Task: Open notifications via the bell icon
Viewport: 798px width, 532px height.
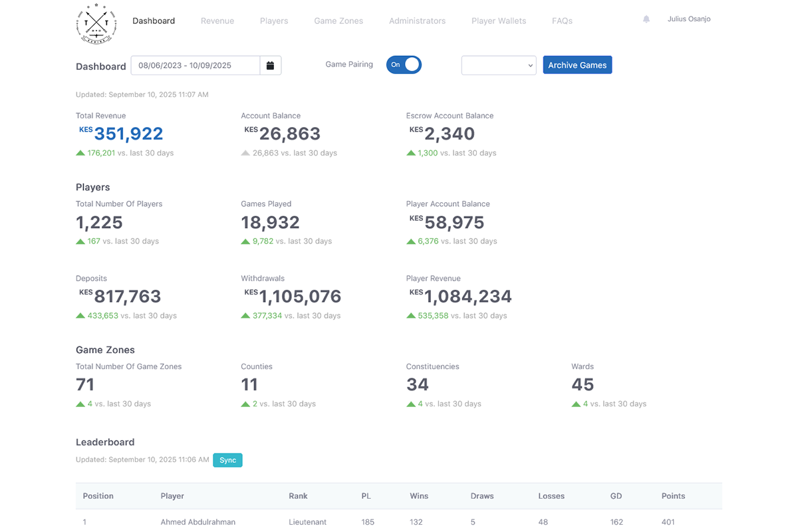Action: 646,19
